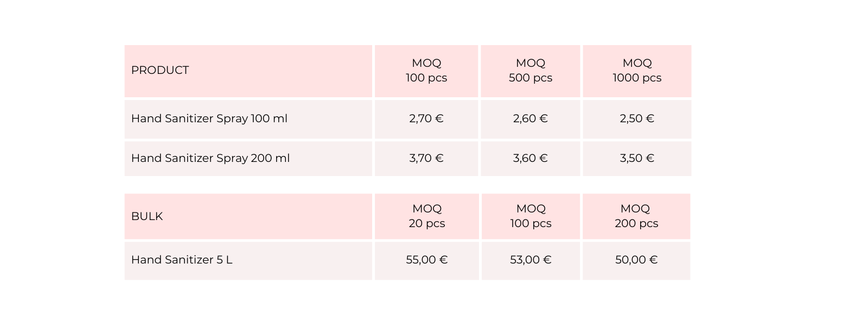The image size is (868, 326).
Task: Click the MOQ 1000 pcs column header
Action: point(637,71)
